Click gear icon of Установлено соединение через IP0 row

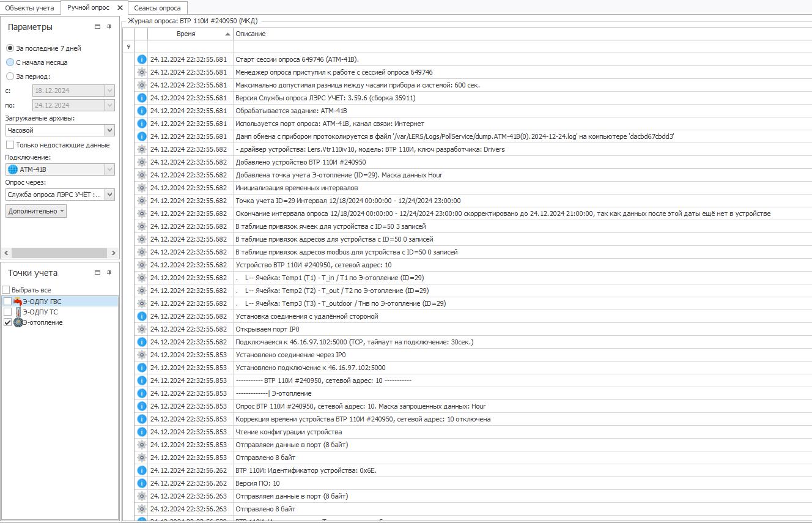[142, 355]
